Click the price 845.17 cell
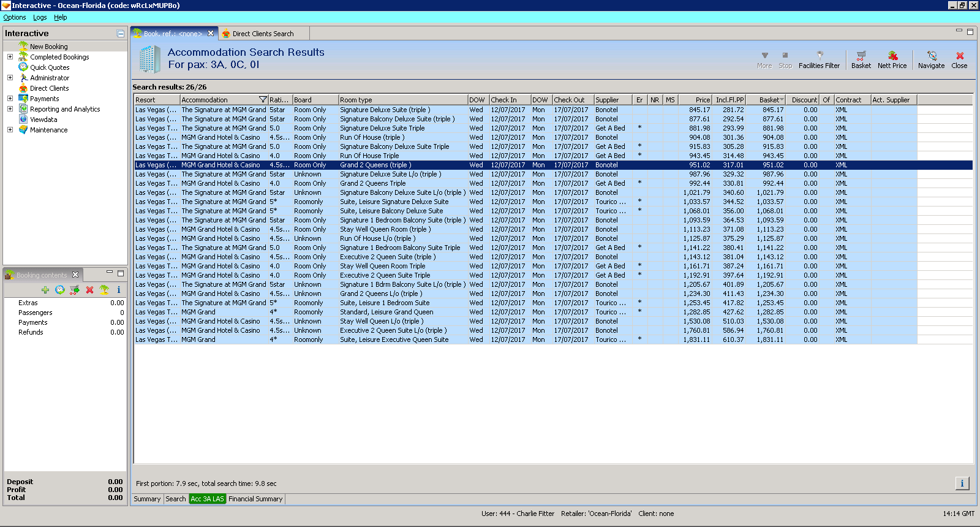 point(695,110)
